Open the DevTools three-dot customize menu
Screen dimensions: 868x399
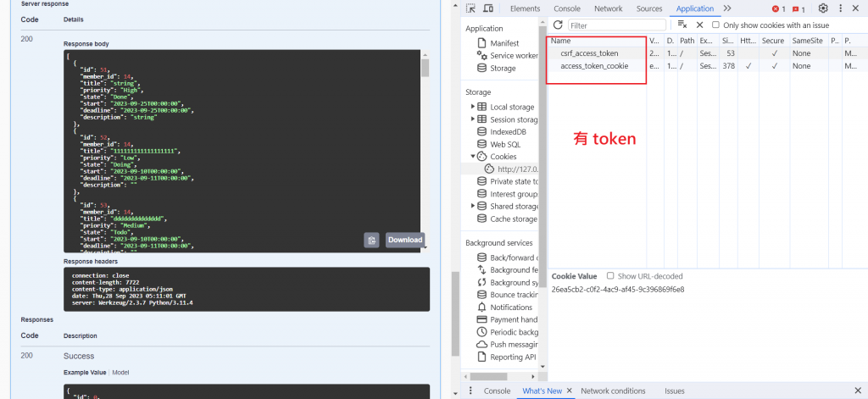pyautogui.click(x=841, y=8)
